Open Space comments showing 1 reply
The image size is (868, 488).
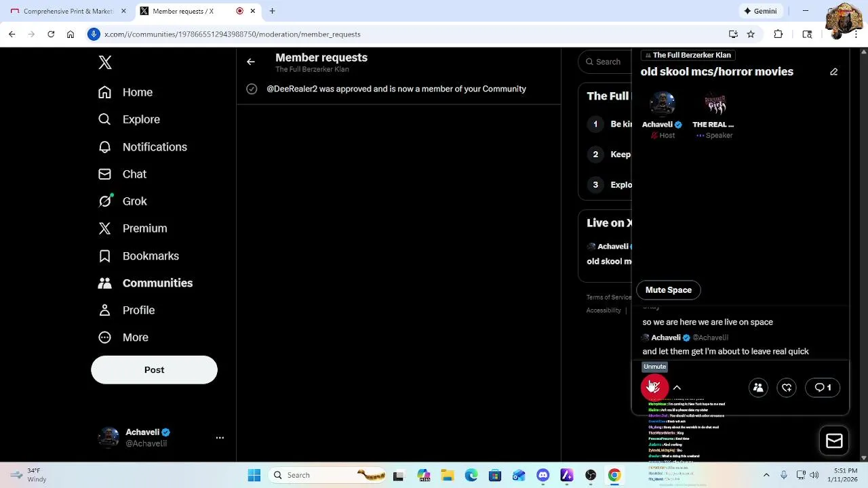coord(823,388)
